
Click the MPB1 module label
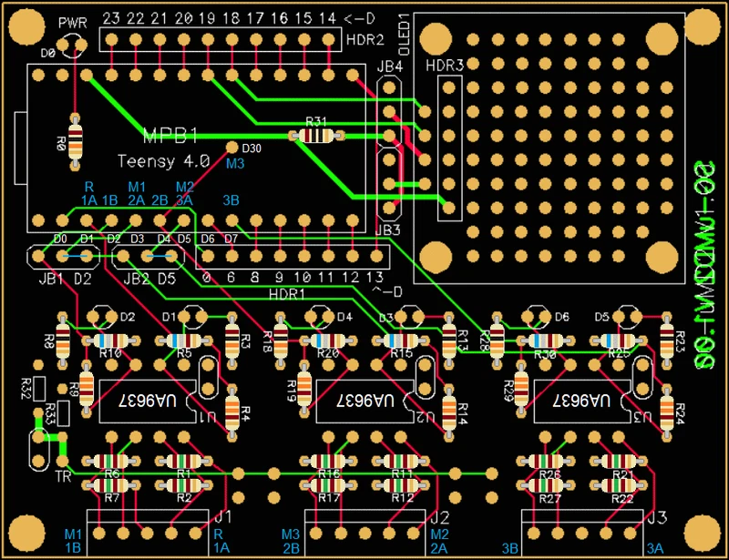(x=170, y=137)
